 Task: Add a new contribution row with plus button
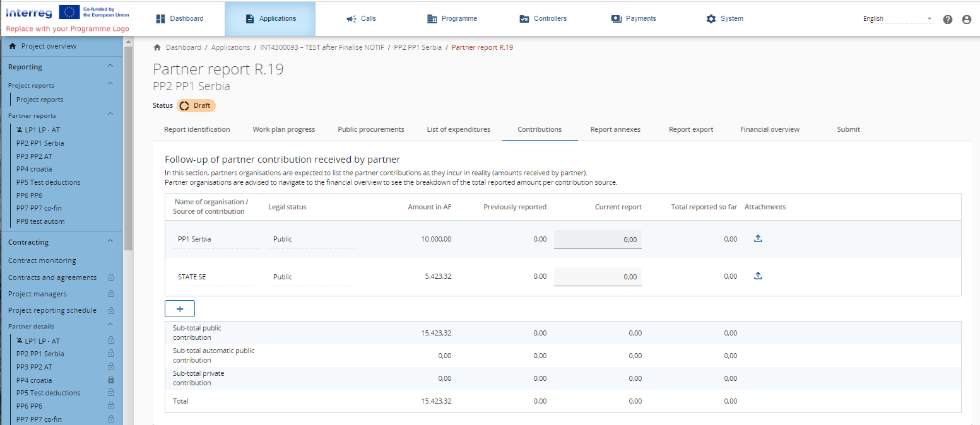click(180, 309)
